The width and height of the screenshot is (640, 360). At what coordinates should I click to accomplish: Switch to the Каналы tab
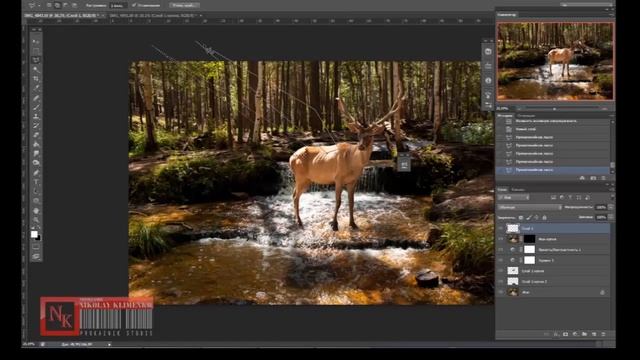tap(518, 189)
